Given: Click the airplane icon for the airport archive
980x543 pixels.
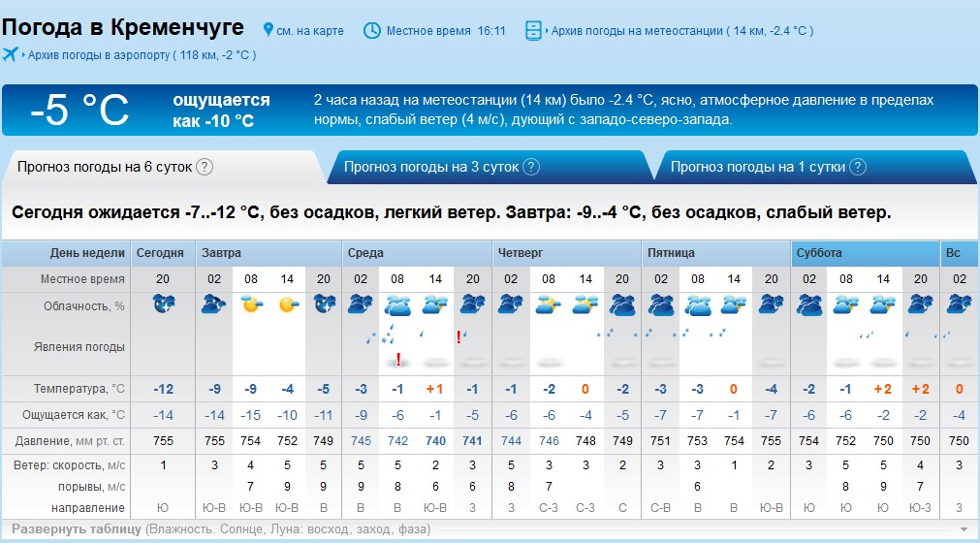Looking at the screenshot, I should 12,54.
